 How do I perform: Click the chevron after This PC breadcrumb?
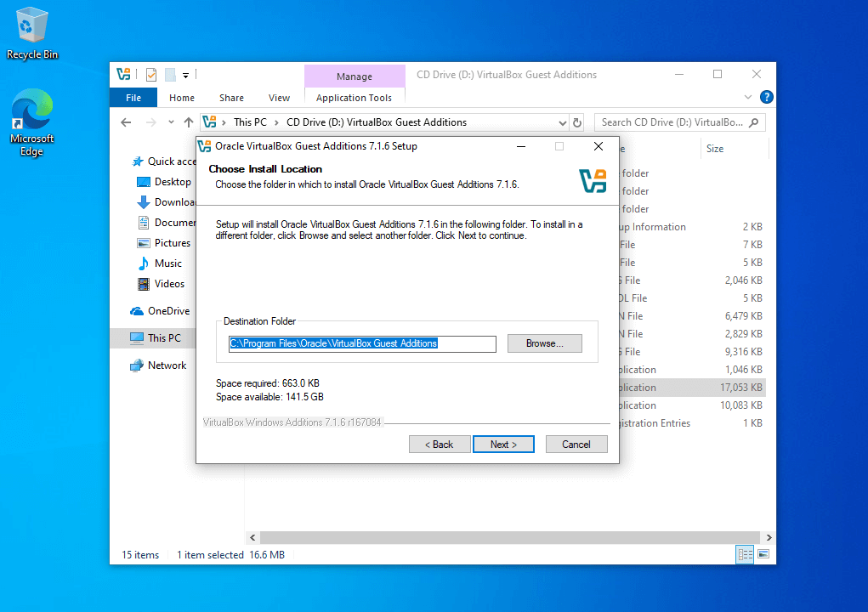pyautogui.click(x=276, y=123)
